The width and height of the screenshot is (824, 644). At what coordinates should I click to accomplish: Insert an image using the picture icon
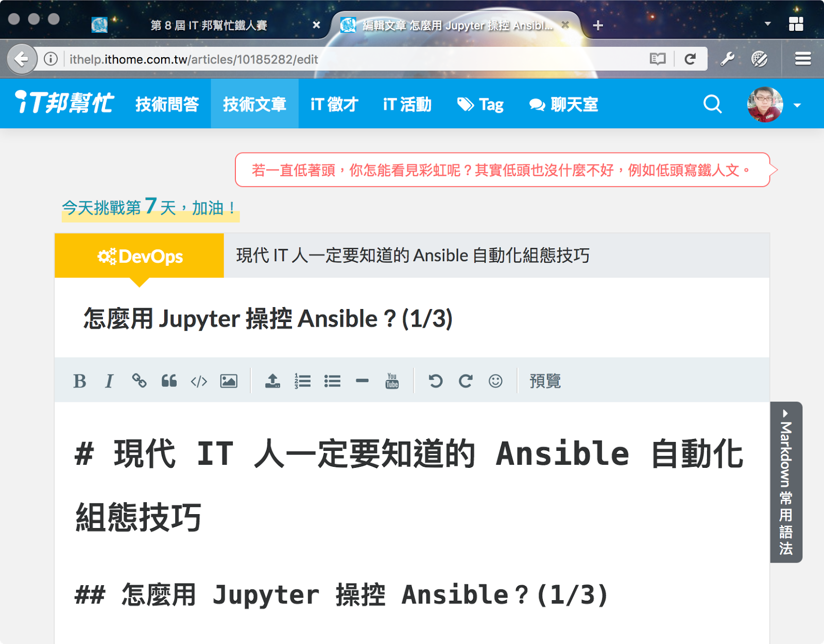pos(229,381)
